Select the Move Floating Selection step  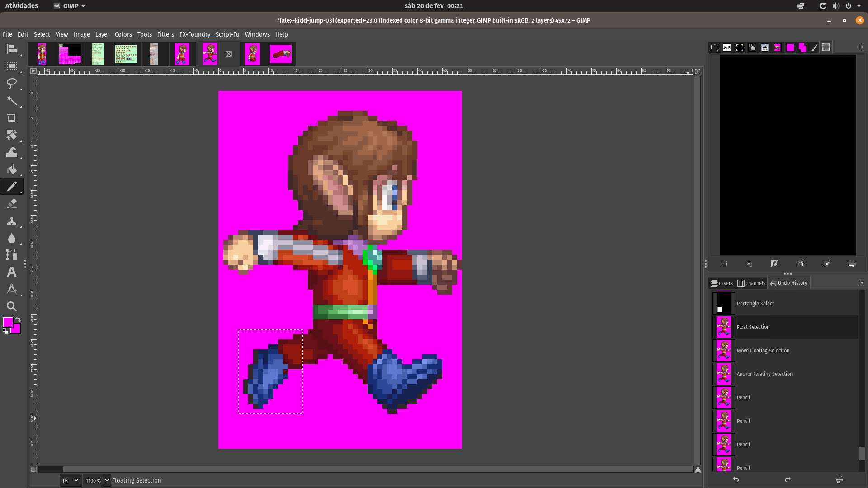(x=785, y=351)
